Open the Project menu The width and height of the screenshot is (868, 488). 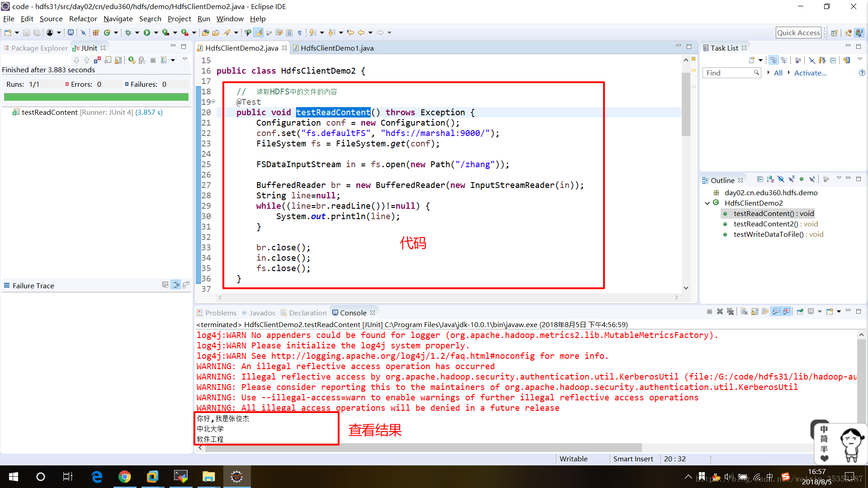179,19
